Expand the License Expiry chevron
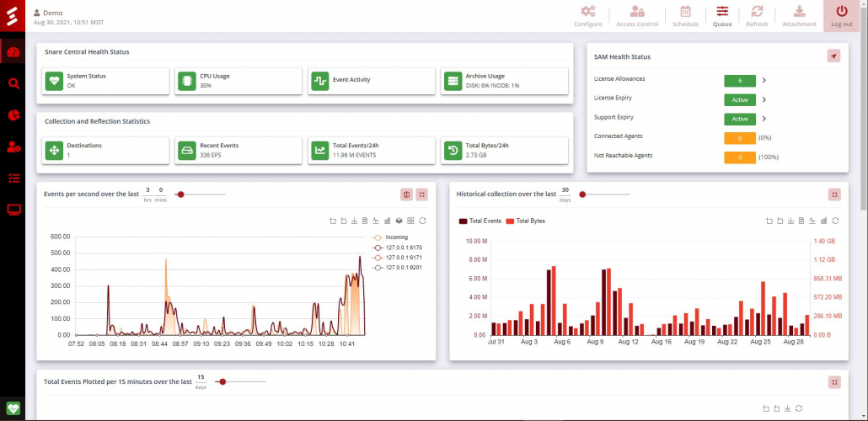The image size is (868, 421). (764, 99)
